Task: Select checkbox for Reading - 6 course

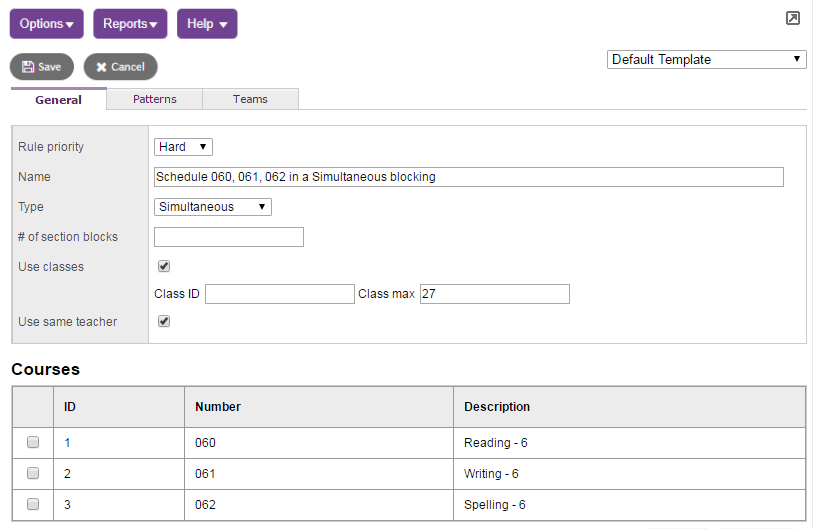Action: pos(33,442)
